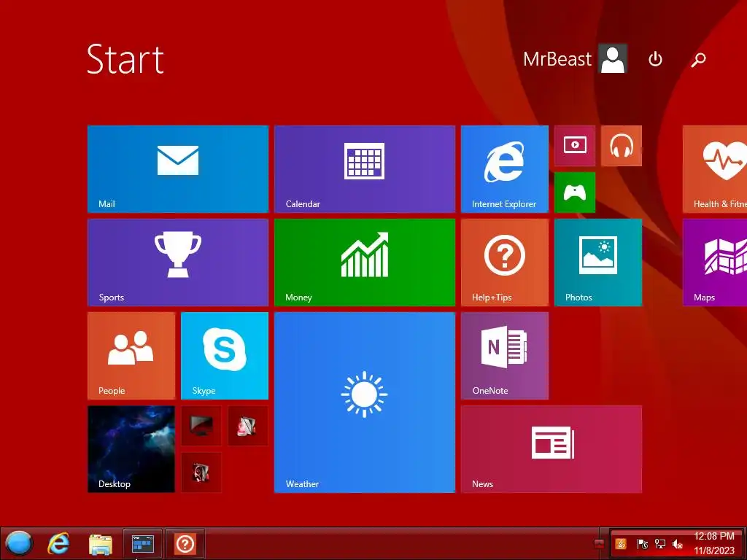Open the OneNote tile
Viewport: 747px width, 560px height.
point(505,356)
